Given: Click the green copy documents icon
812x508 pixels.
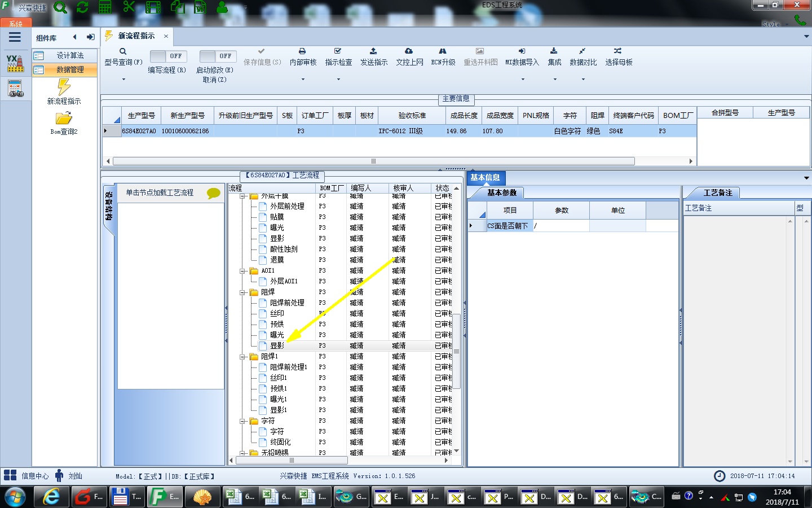Looking at the screenshot, I should (x=178, y=7).
